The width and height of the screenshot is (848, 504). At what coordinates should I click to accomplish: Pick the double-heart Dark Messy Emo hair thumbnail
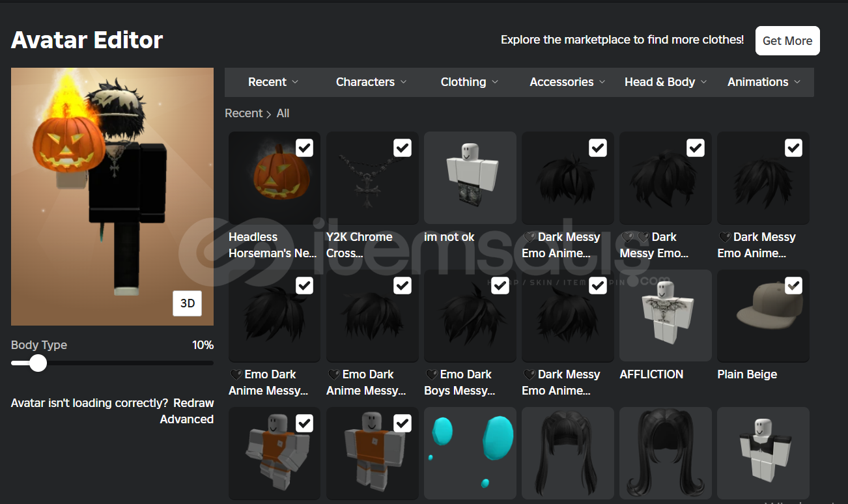[665, 178]
